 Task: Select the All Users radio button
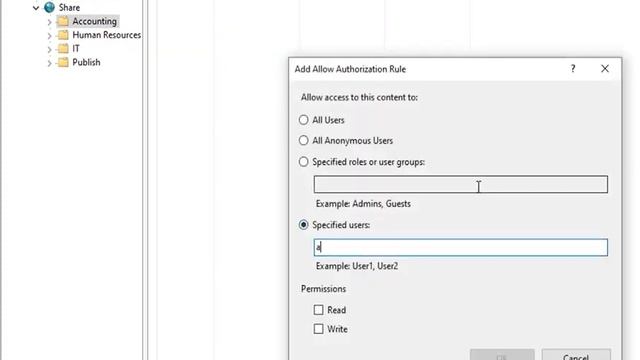tap(303, 120)
